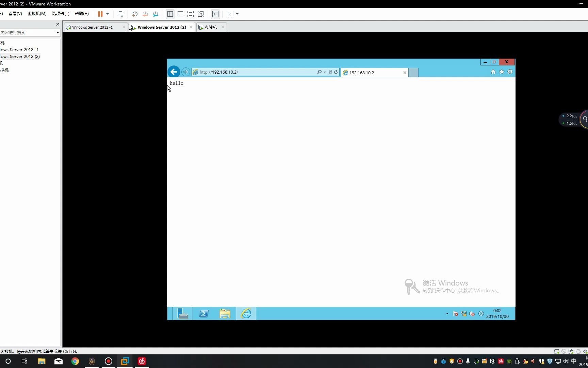Revert the virtual machine to its snapshot
Viewport: 588px width, 368px height.
[145, 14]
